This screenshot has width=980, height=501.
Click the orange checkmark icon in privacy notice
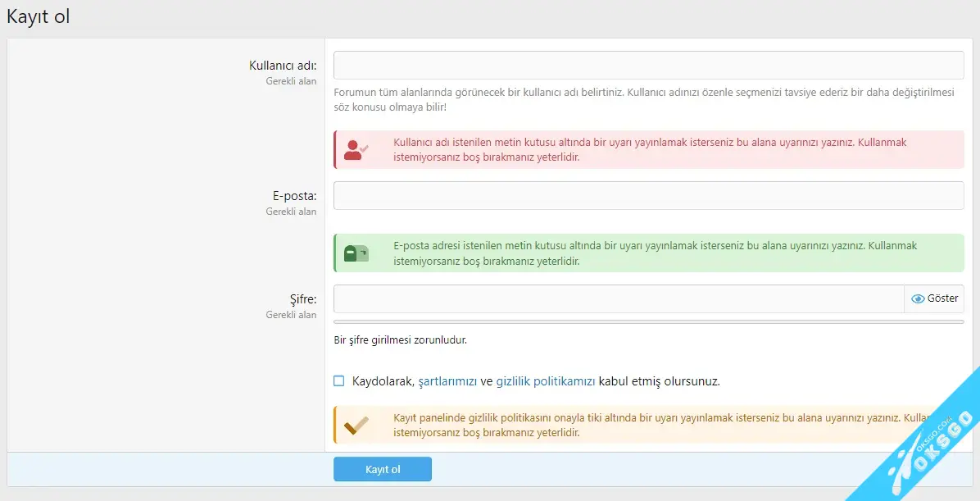[356, 425]
